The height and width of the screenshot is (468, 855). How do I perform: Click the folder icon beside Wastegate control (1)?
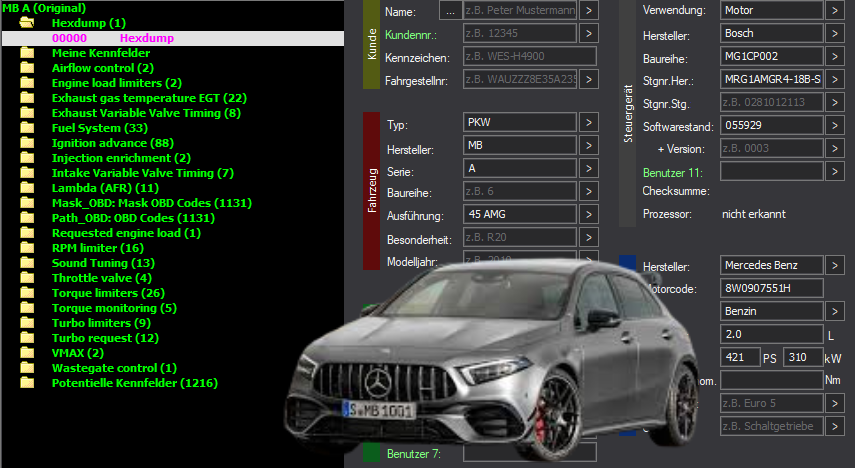27,368
